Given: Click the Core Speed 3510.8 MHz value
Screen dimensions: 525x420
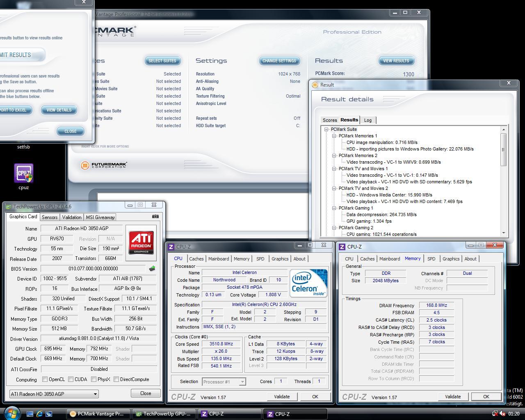Looking at the screenshot, I should coord(221,344).
